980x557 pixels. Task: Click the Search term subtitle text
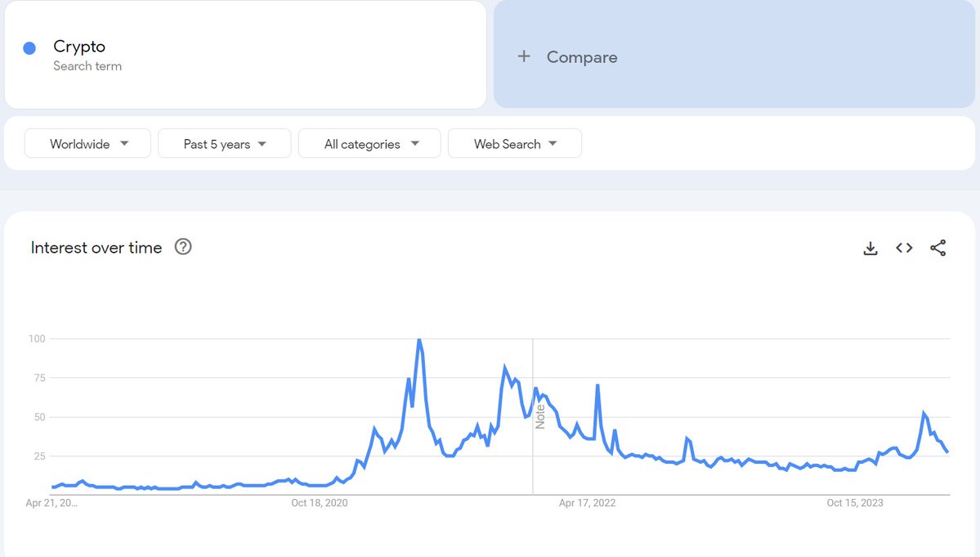[x=87, y=66]
